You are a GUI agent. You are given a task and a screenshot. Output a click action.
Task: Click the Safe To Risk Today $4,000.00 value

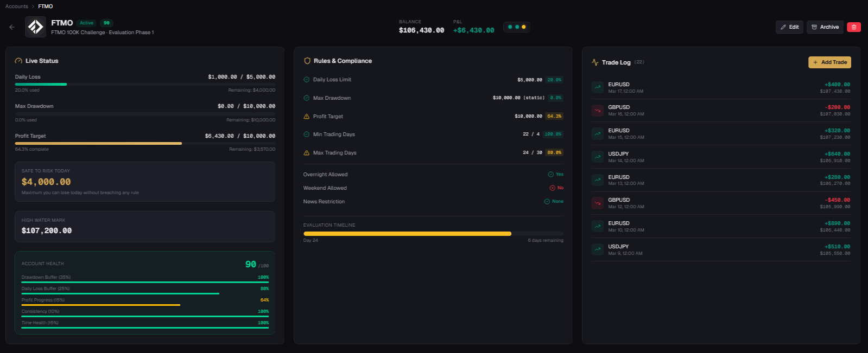click(46, 182)
